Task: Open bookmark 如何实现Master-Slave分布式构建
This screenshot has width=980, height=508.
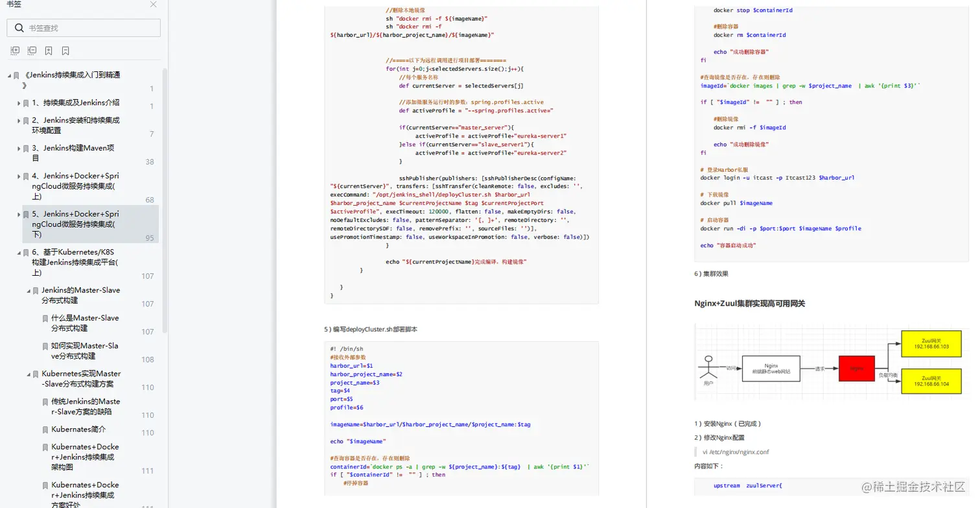Action: coord(85,351)
